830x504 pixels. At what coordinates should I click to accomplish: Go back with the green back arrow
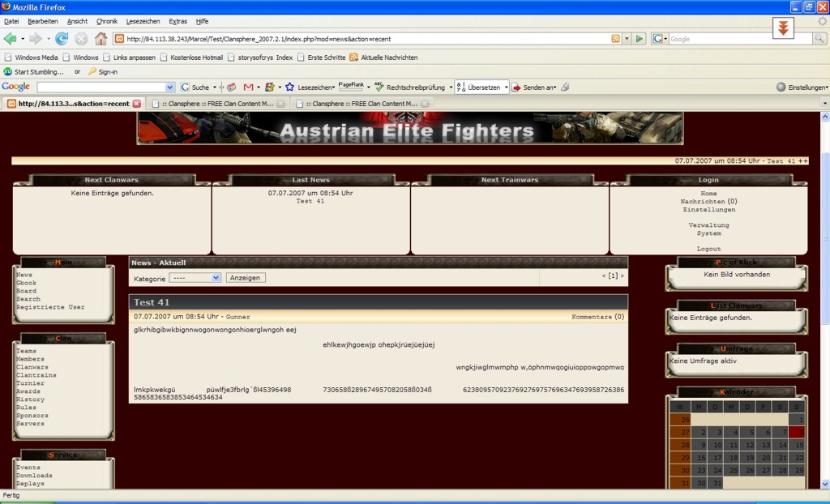10,39
